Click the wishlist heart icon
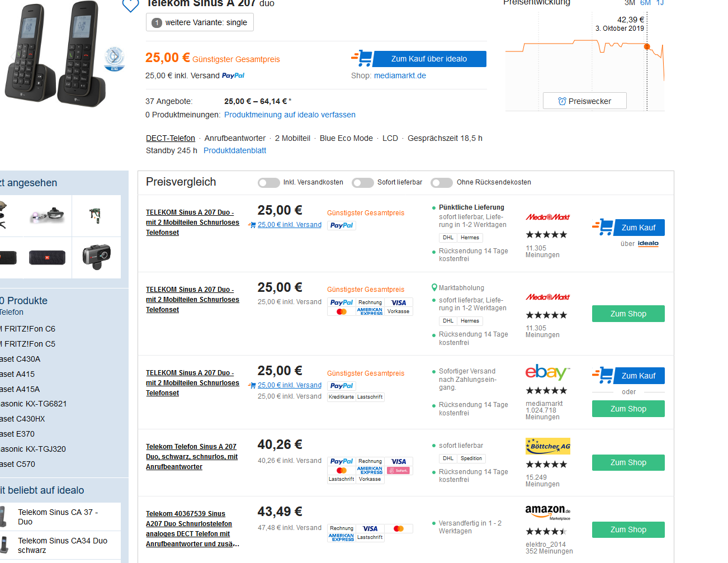The image size is (728, 563). click(130, 6)
